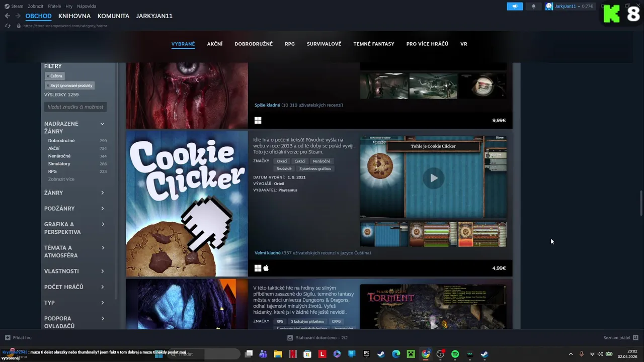Click the microphone icon in the system tray
The image size is (644, 362).
tap(582, 354)
